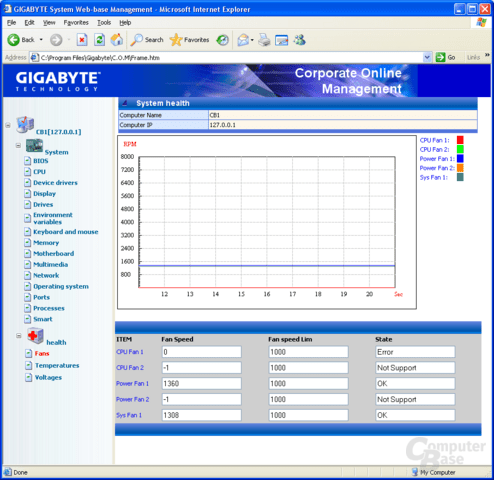Click page icon beside Voltages
The image size is (494, 480).
29,378
